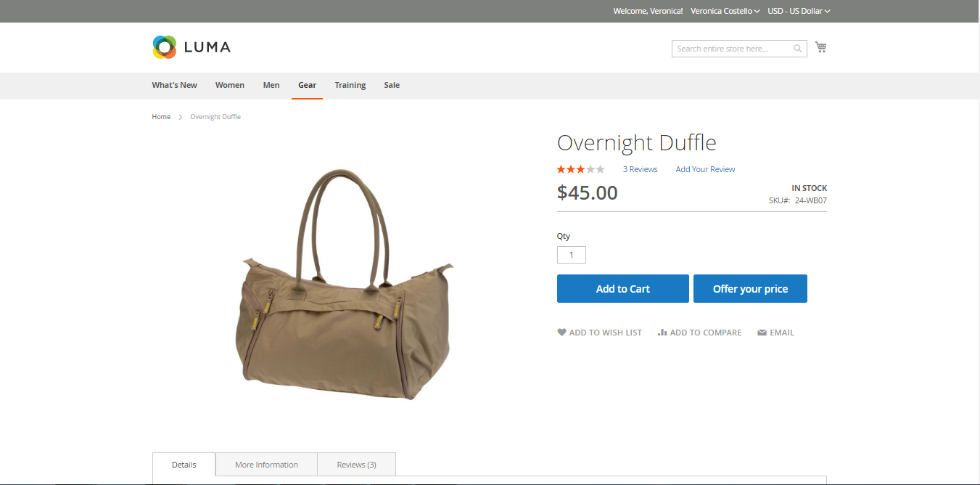Image resolution: width=980 pixels, height=485 pixels.
Task: Expand the Veronica Costello account dropdown
Action: [x=725, y=11]
